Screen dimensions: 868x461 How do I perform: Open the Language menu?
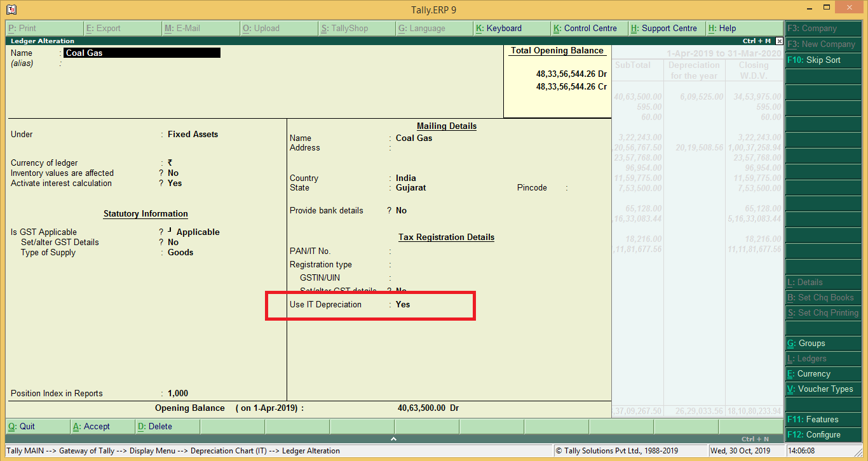[x=435, y=28]
